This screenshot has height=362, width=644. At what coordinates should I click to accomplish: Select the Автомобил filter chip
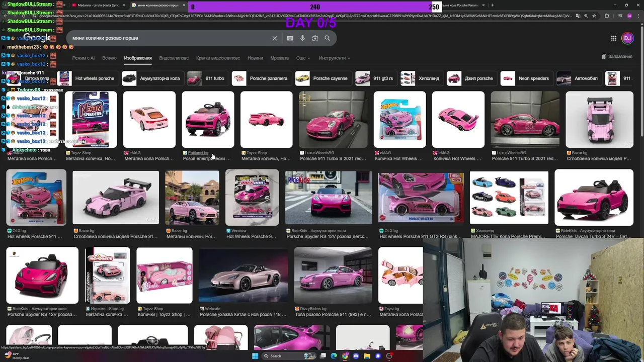pos(578,78)
